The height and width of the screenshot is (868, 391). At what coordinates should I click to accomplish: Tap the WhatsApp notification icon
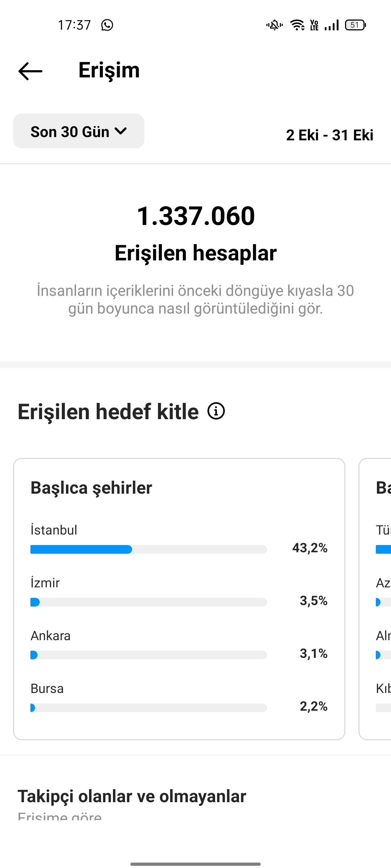(107, 25)
